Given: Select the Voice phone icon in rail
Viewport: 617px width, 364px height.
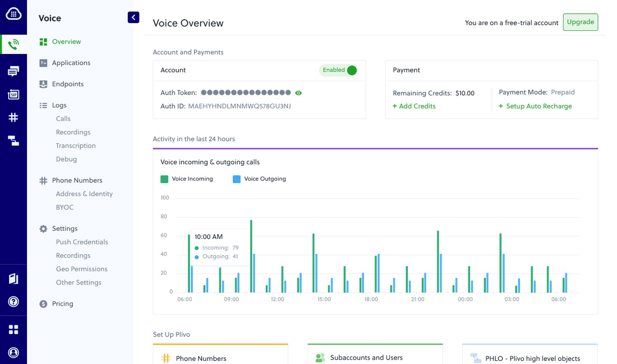Looking at the screenshot, I should [x=13, y=44].
